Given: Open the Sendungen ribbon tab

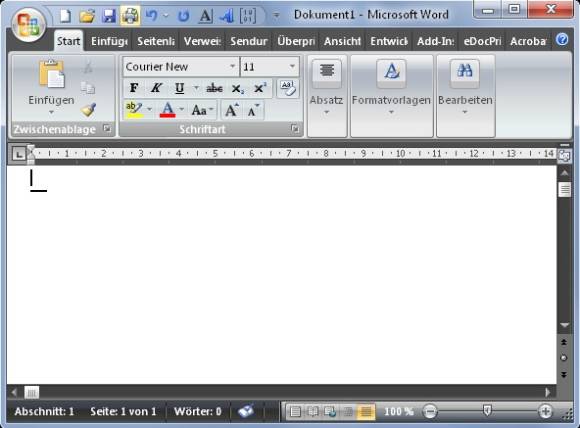Looking at the screenshot, I should pos(249,41).
